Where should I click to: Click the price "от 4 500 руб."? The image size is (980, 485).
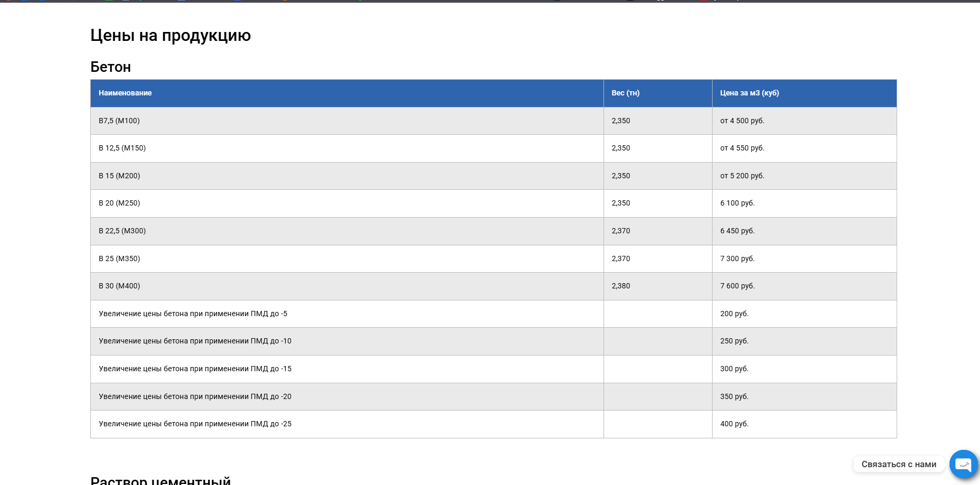(742, 121)
